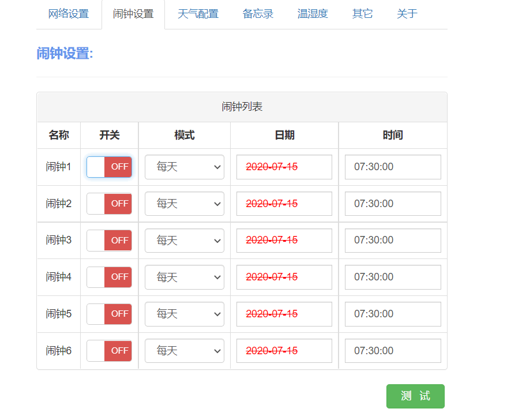Click the 闹钟设置: page heading
The height and width of the screenshot is (420, 511).
click(65, 53)
